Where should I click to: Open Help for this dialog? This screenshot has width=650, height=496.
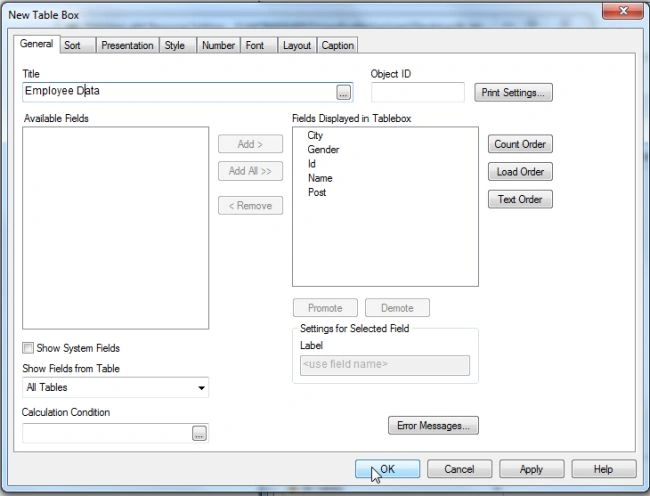pyautogui.click(x=604, y=469)
